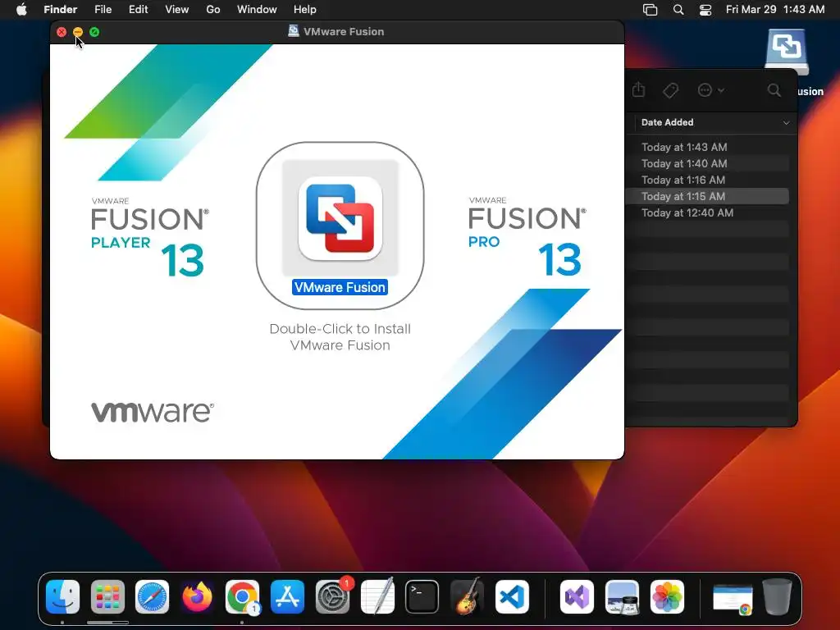Select the row Today at 1:16 AM

[x=707, y=180]
